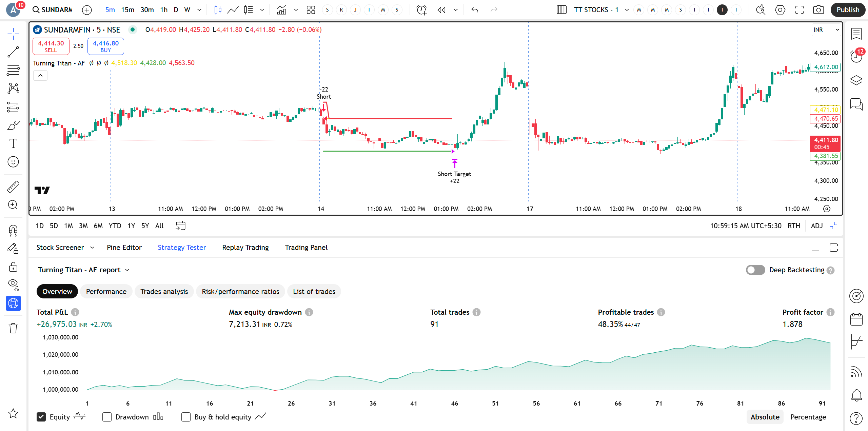Open the forecasting and measurement tools
The width and height of the screenshot is (868, 431).
[13, 107]
